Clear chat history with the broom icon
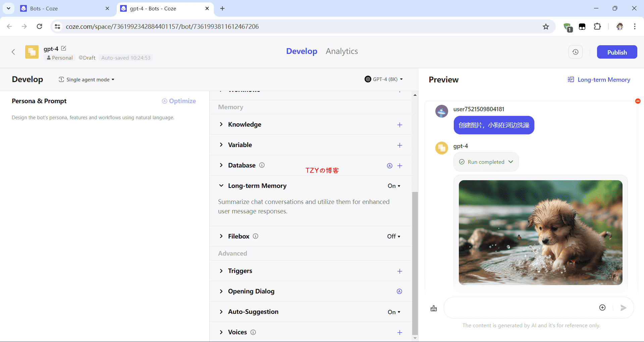The height and width of the screenshot is (342, 644). point(434,308)
